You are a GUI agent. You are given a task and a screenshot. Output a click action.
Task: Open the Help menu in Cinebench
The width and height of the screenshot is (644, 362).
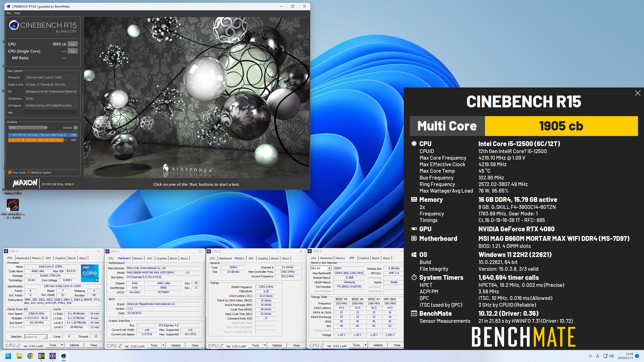17,13
